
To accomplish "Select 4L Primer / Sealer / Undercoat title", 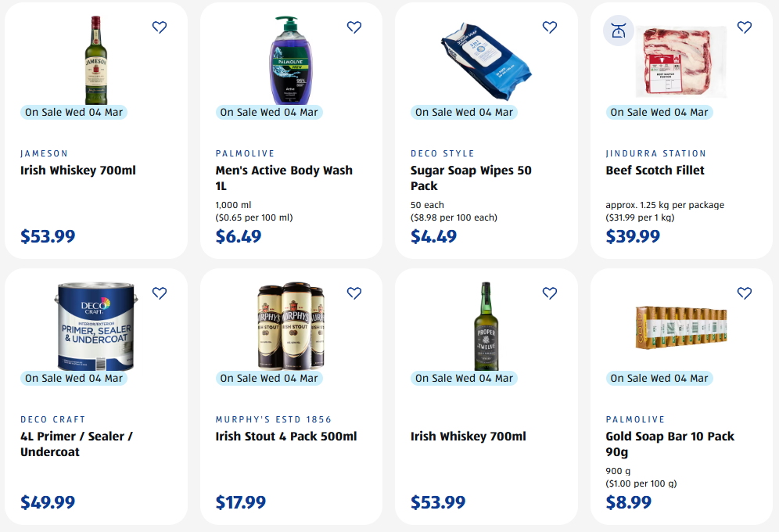I will click(77, 444).
